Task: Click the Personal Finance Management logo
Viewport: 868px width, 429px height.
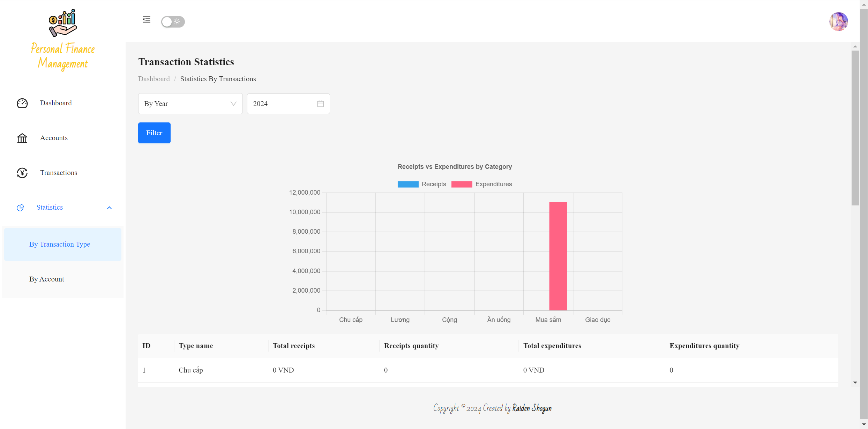Action: pyautogui.click(x=63, y=40)
